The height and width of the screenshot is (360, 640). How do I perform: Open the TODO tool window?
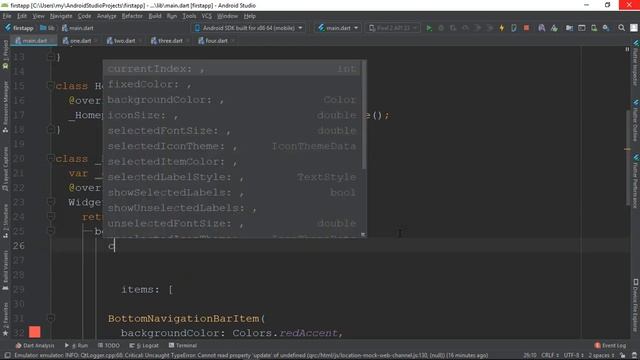tap(109, 345)
